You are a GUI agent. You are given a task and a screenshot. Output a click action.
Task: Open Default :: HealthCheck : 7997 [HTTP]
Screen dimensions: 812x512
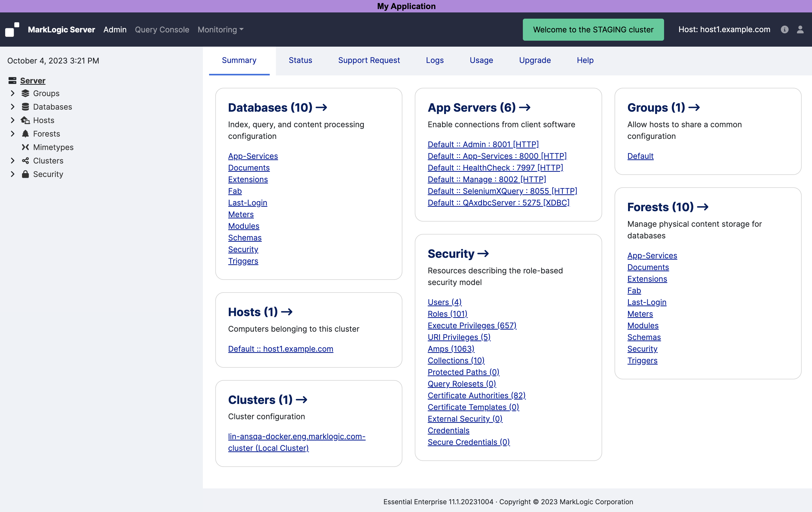click(x=495, y=168)
